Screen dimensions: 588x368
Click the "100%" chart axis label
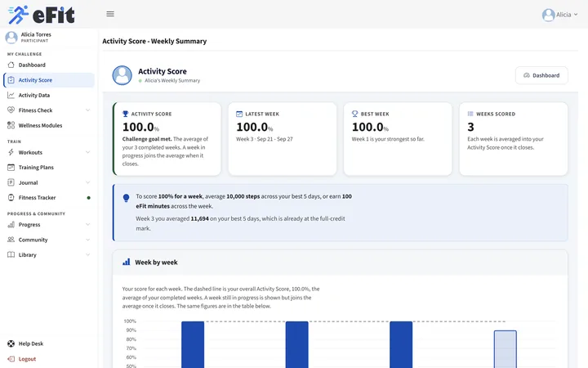click(130, 321)
